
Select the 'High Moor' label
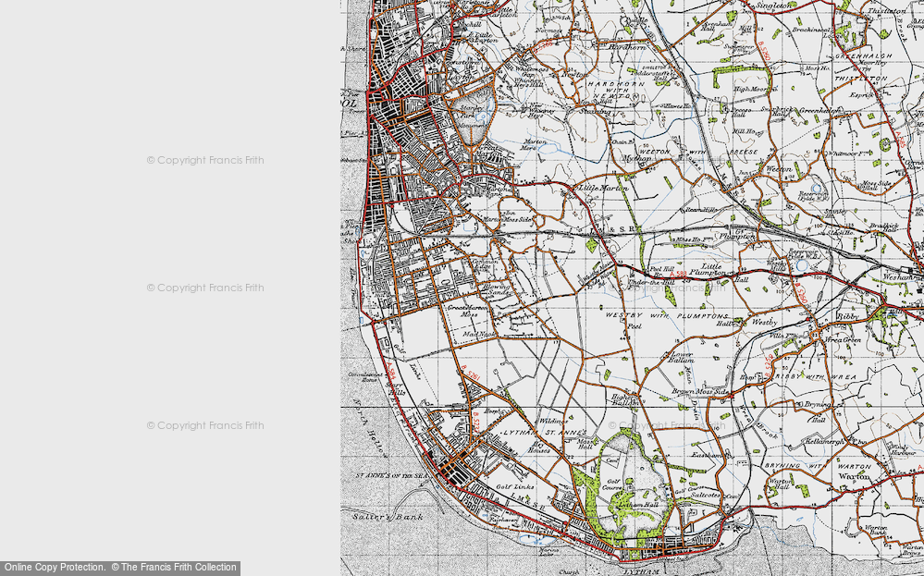click(751, 90)
